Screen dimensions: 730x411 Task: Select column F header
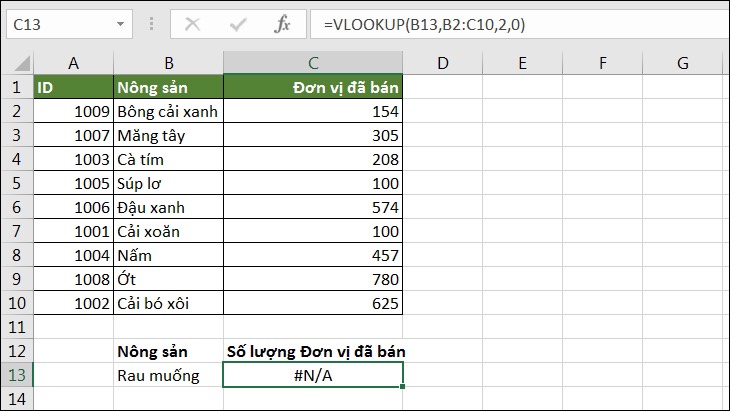point(602,63)
